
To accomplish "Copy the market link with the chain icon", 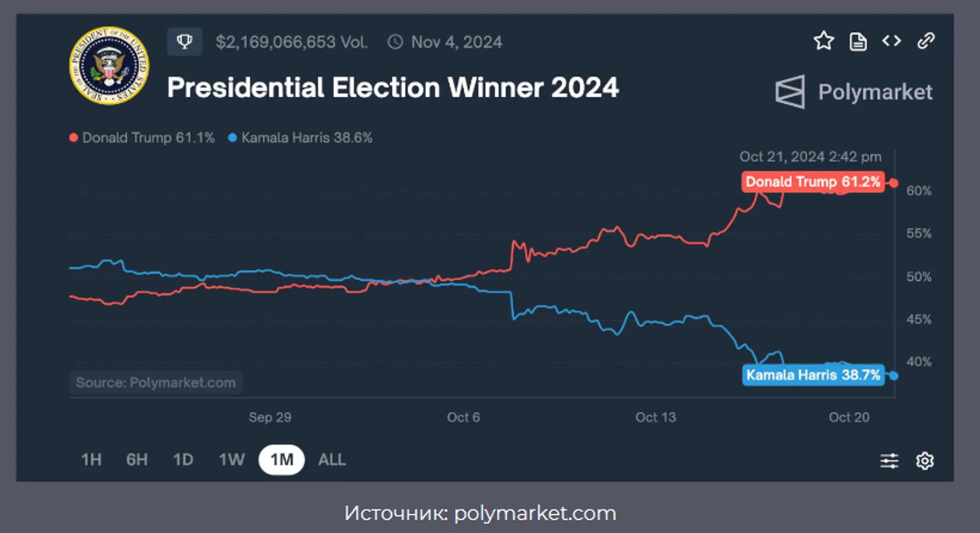I will tap(926, 41).
